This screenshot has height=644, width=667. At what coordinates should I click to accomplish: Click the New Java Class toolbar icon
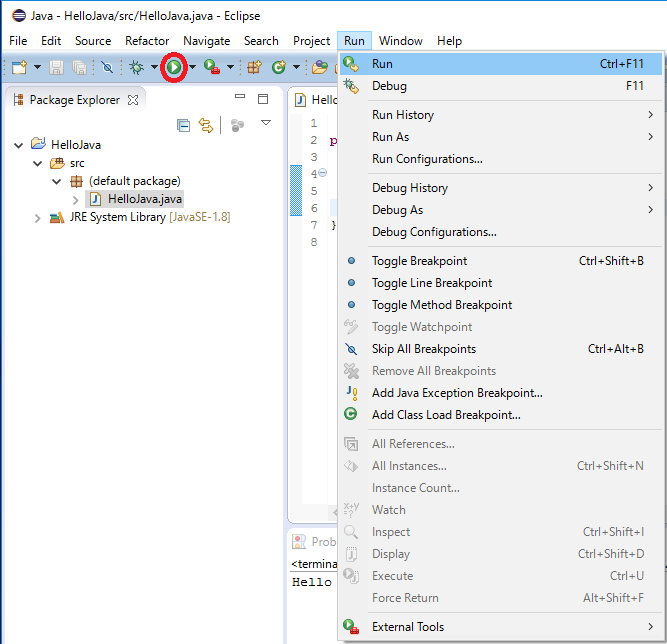point(279,67)
